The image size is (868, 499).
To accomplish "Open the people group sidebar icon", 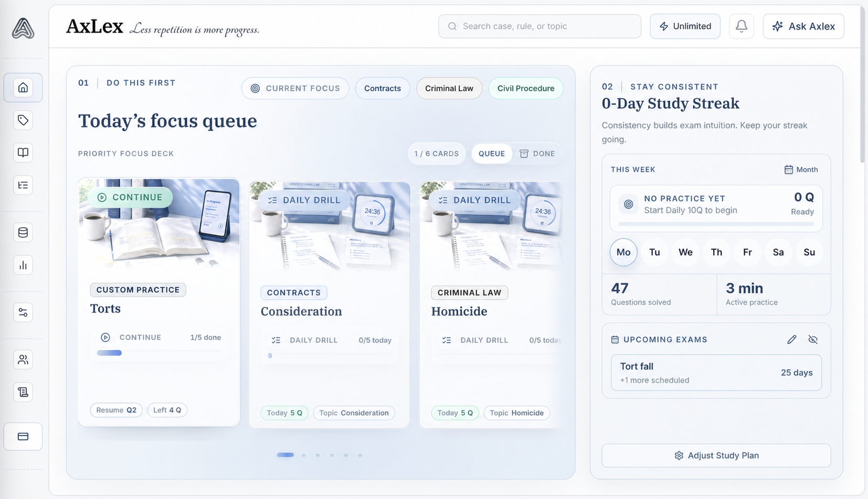I will click(23, 359).
